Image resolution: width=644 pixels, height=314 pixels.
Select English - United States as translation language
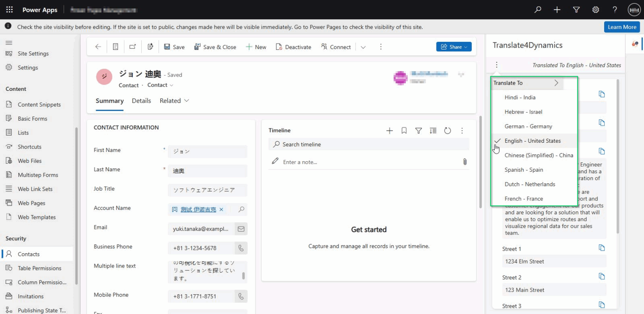click(532, 141)
